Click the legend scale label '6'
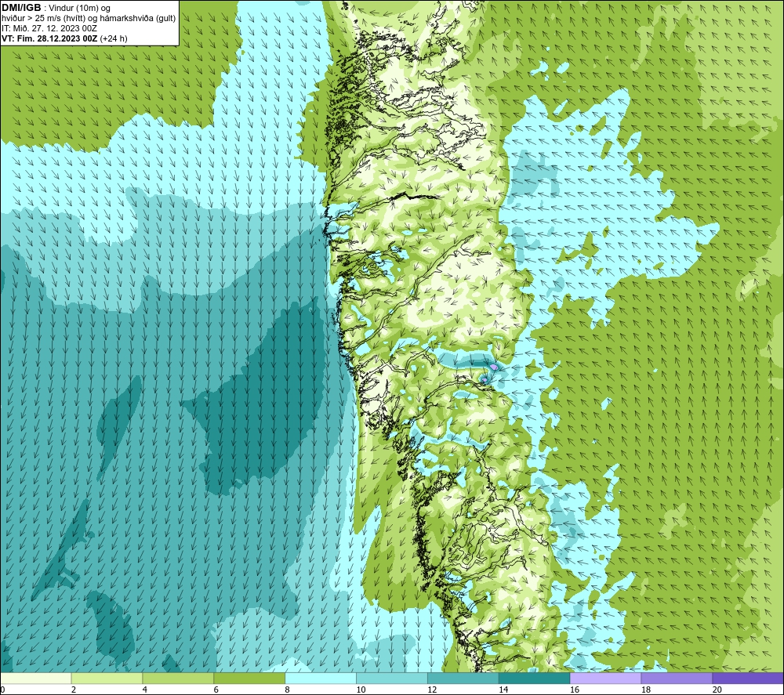This screenshot has height=695, width=784. coord(216,690)
